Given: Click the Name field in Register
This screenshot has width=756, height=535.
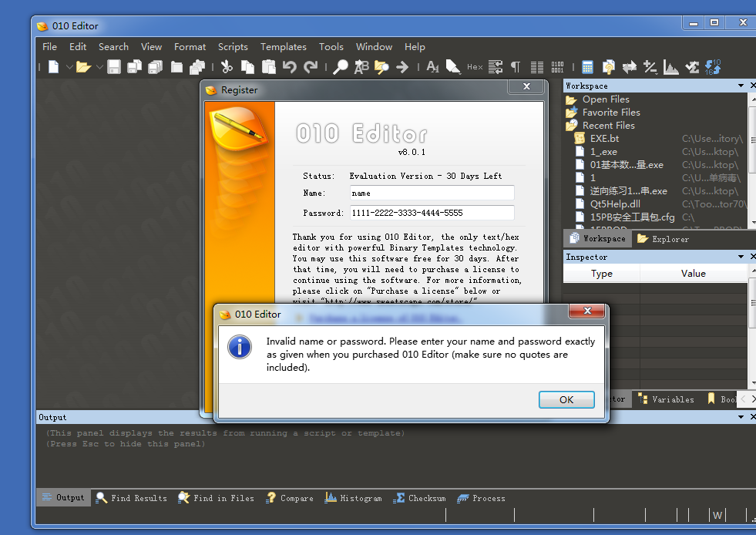Looking at the screenshot, I should click(x=432, y=193).
